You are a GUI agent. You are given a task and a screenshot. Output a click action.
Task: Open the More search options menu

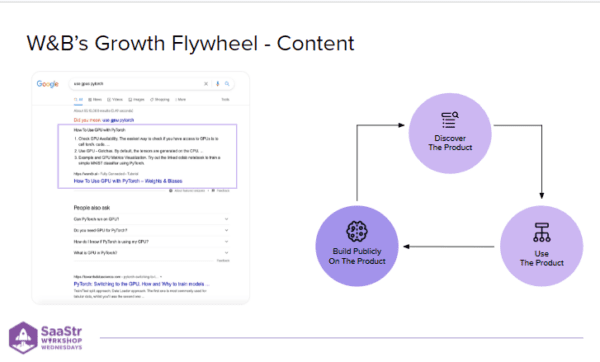click(x=180, y=99)
